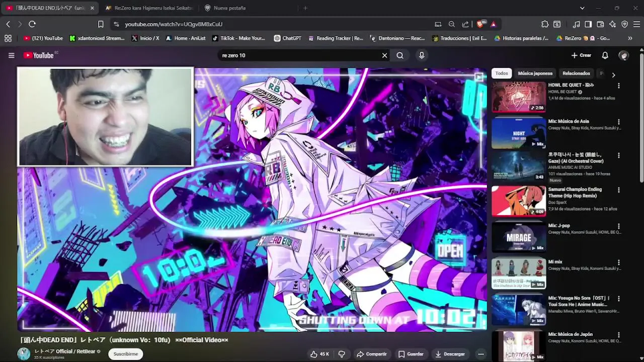Open options for Mix: J-pop
Viewport: 644px width, 362px height.
pos(619,226)
